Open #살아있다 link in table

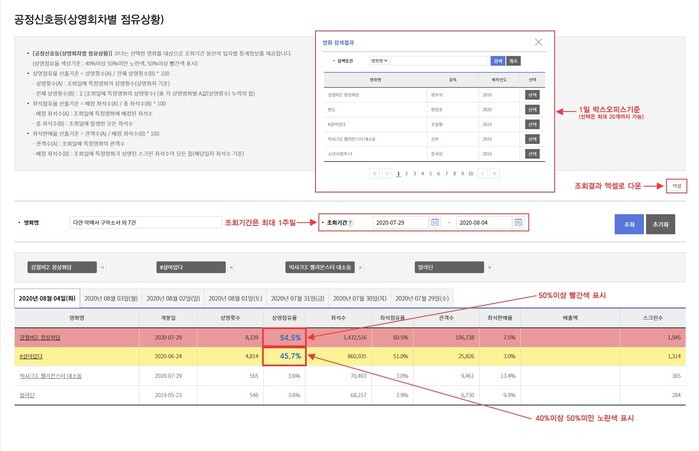(x=31, y=356)
